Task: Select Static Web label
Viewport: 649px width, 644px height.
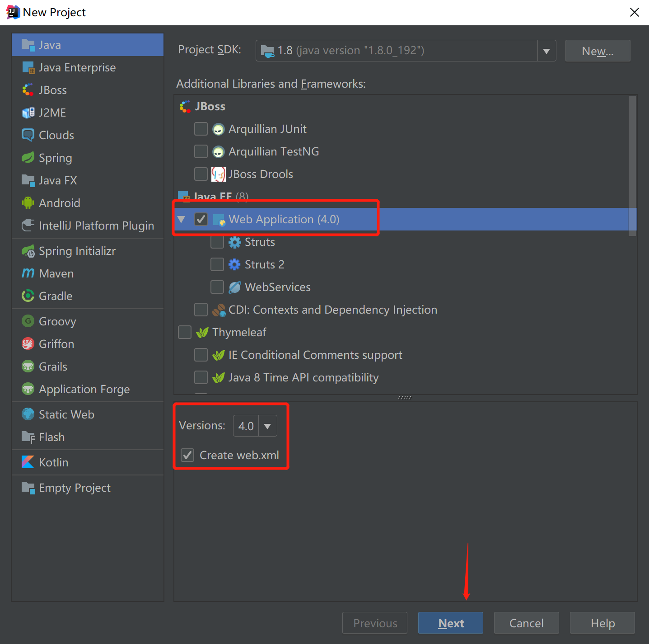Action: point(66,414)
